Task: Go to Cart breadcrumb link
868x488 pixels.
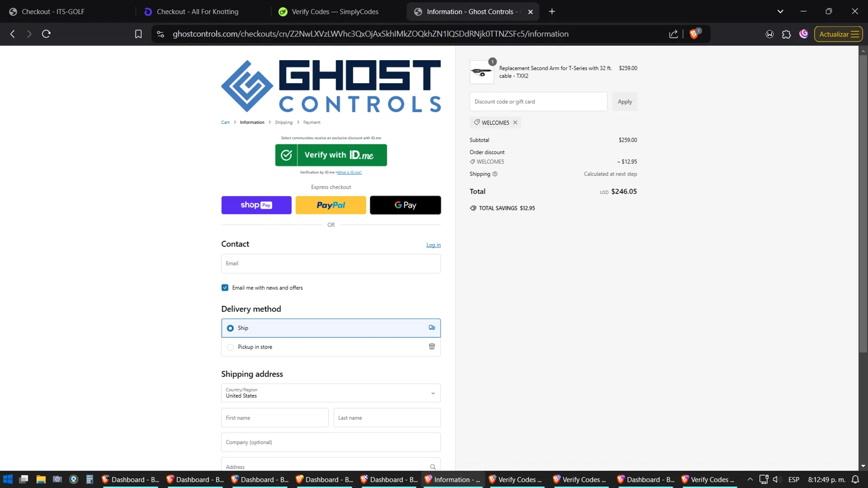Action: (x=225, y=123)
